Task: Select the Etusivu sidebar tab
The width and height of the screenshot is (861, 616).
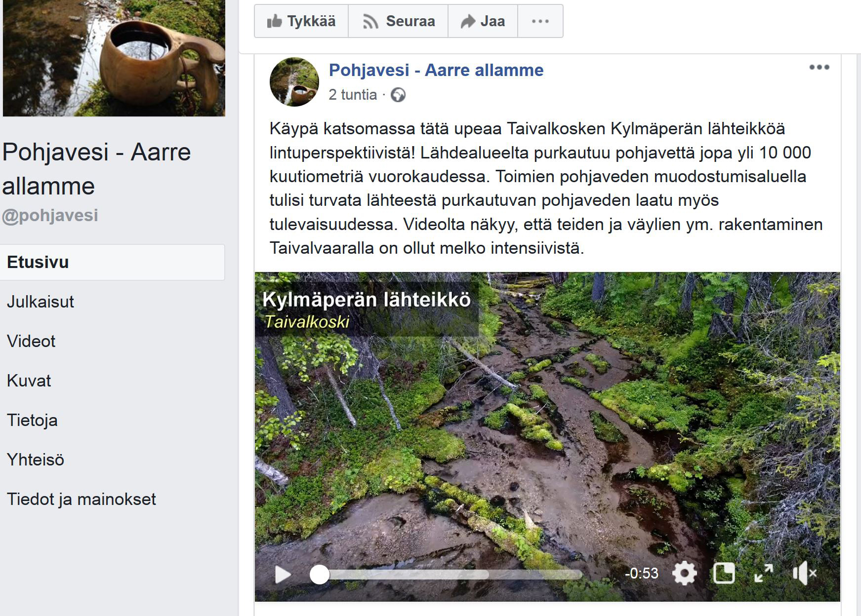Action: pyautogui.click(x=112, y=262)
